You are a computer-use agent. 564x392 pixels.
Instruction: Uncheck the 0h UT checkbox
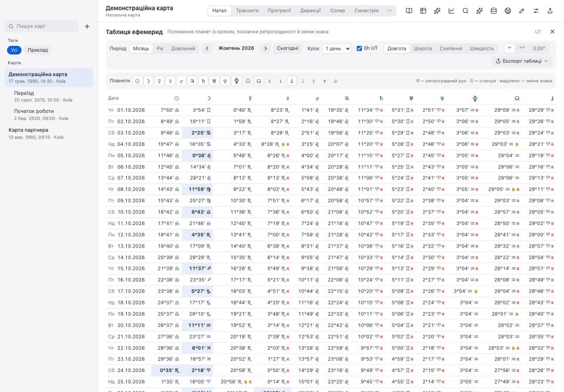[359, 48]
